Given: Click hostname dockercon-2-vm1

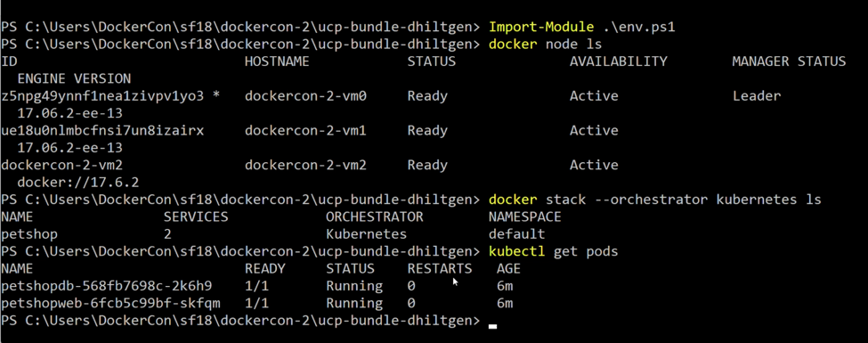Looking at the screenshot, I should click(305, 131).
